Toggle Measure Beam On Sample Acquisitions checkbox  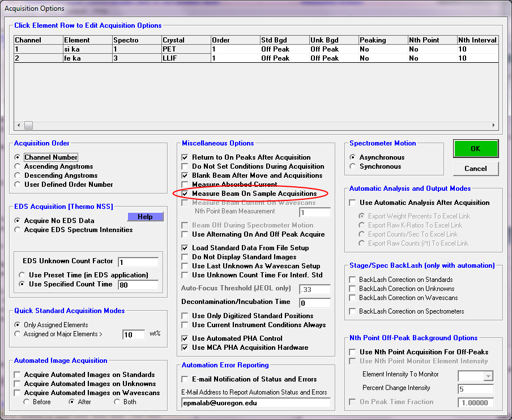coord(185,194)
